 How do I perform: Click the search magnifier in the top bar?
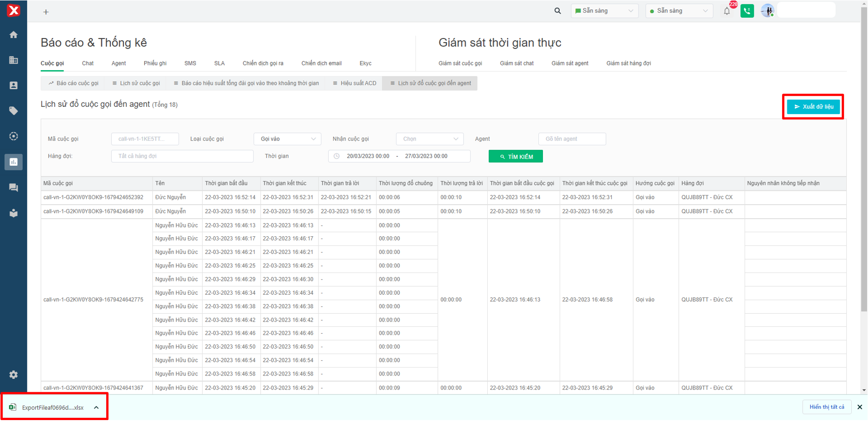click(557, 11)
